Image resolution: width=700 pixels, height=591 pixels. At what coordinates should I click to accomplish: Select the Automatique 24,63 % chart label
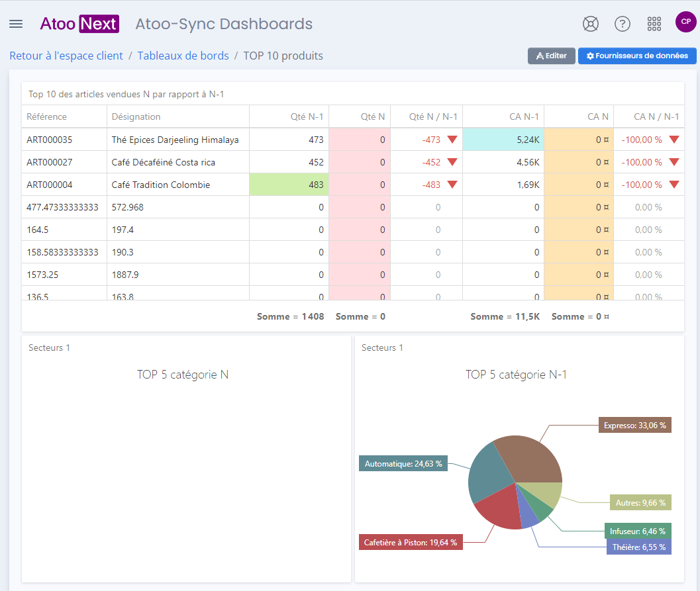point(403,463)
